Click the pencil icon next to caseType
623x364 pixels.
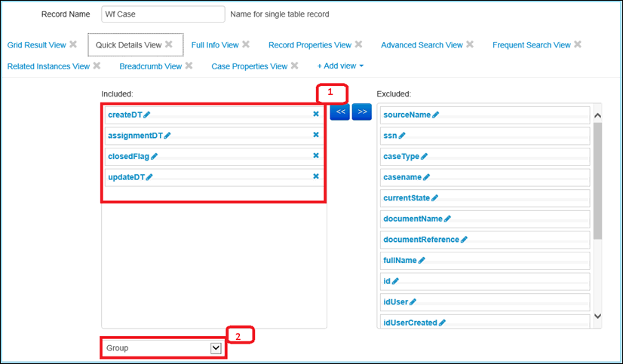[423, 156]
